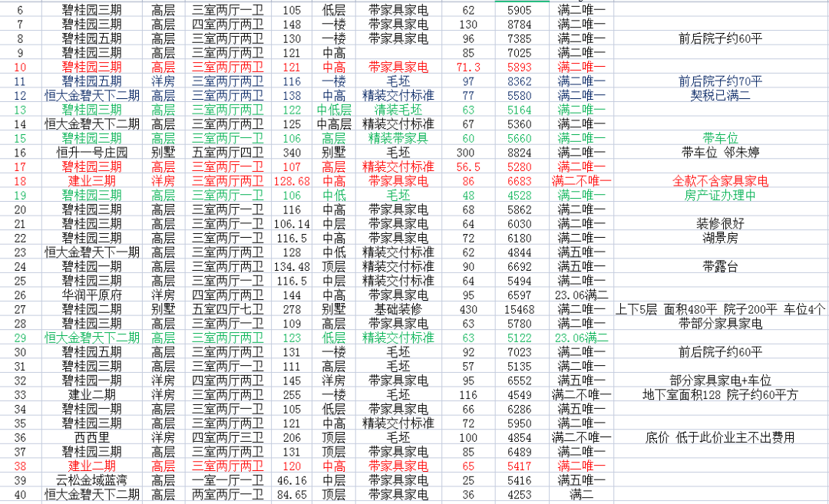This screenshot has height=504, width=829.
Task: Click the note 湖景房
Action: 721,239
